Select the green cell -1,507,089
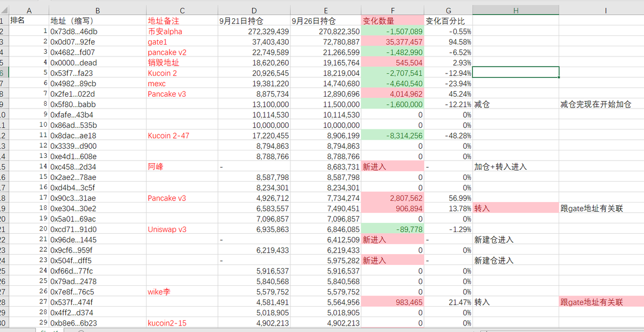The image size is (644, 332). (x=393, y=31)
